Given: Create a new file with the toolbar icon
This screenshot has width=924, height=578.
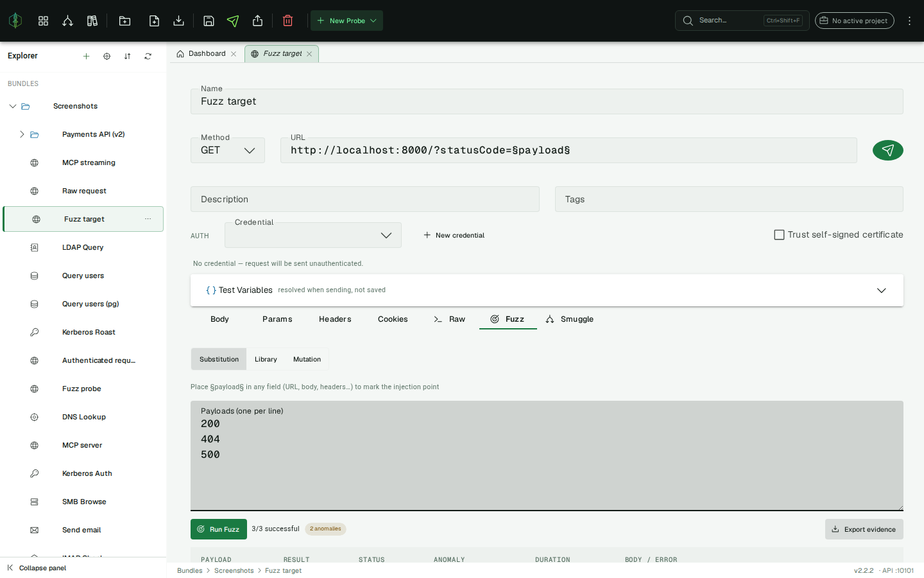Looking at the screenshot, I should pyautogui.click(x=154, y=21).
